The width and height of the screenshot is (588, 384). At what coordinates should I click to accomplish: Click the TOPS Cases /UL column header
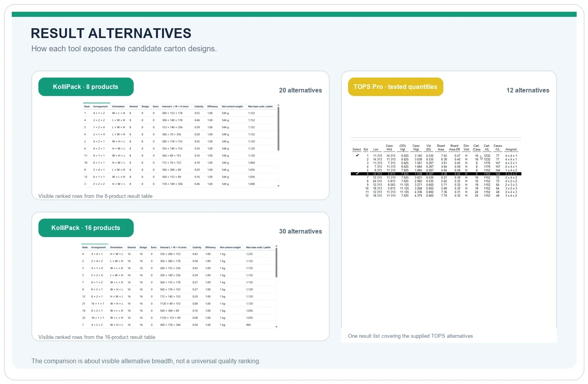[498, 148]
